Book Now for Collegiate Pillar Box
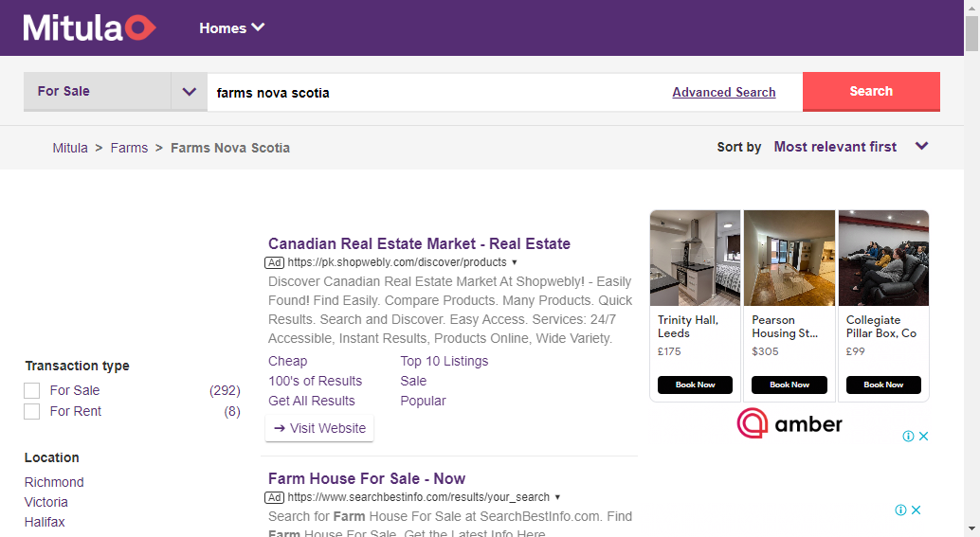The image size is (980, 537). point(883,385)
